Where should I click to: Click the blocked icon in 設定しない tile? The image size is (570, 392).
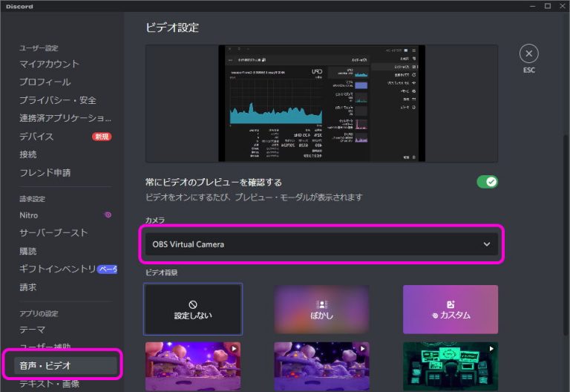193,304
